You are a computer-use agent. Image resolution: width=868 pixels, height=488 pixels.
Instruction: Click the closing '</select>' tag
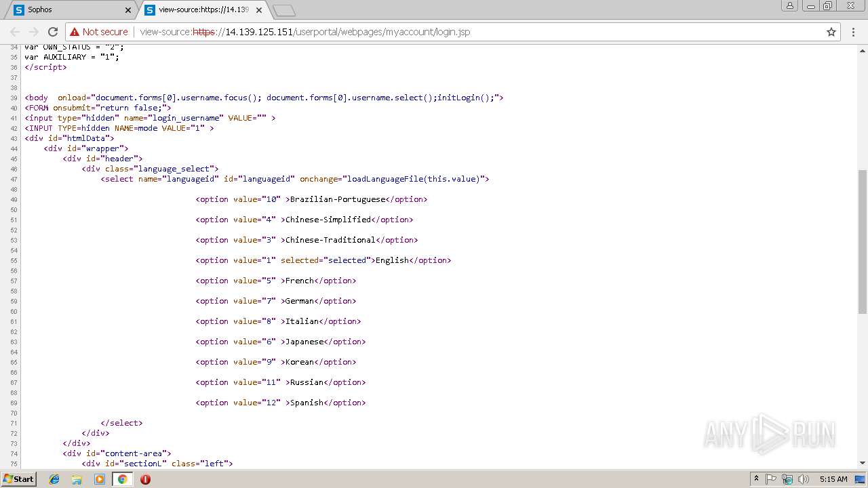pyautogui.click(x=122, y=423)
